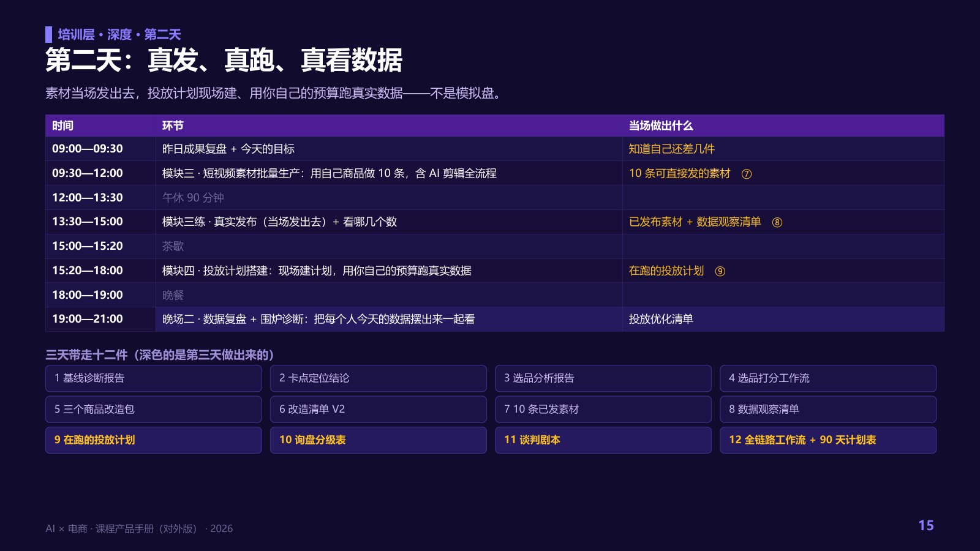Viewport: 980px width, 551px height.
Task: Select the 茶歇 cell
Action: point(389,246)
